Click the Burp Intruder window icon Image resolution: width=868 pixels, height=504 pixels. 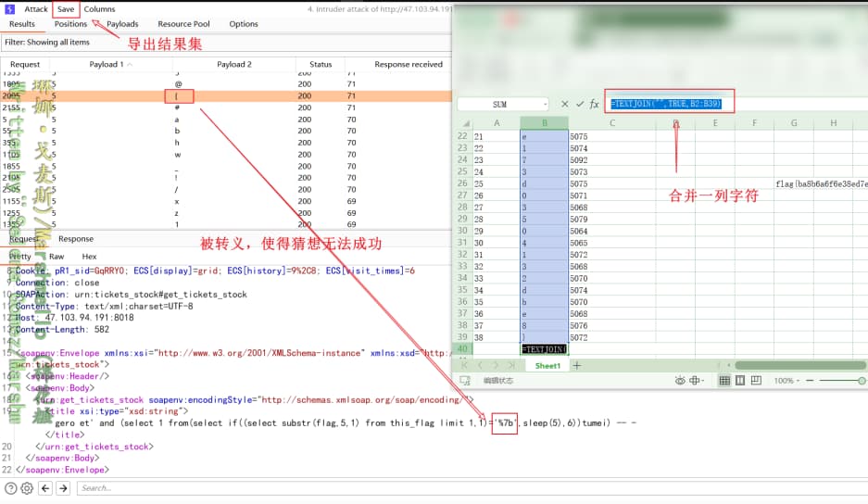coord(9,9)
